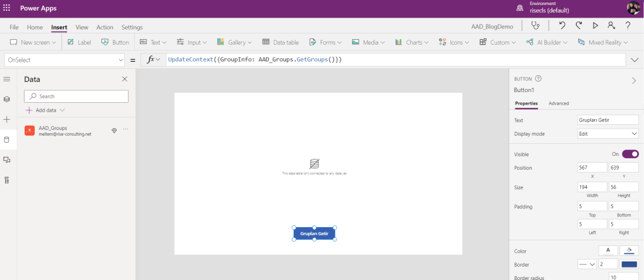
Task: Open the Display mode dropdown
Action: click(608, 134)
